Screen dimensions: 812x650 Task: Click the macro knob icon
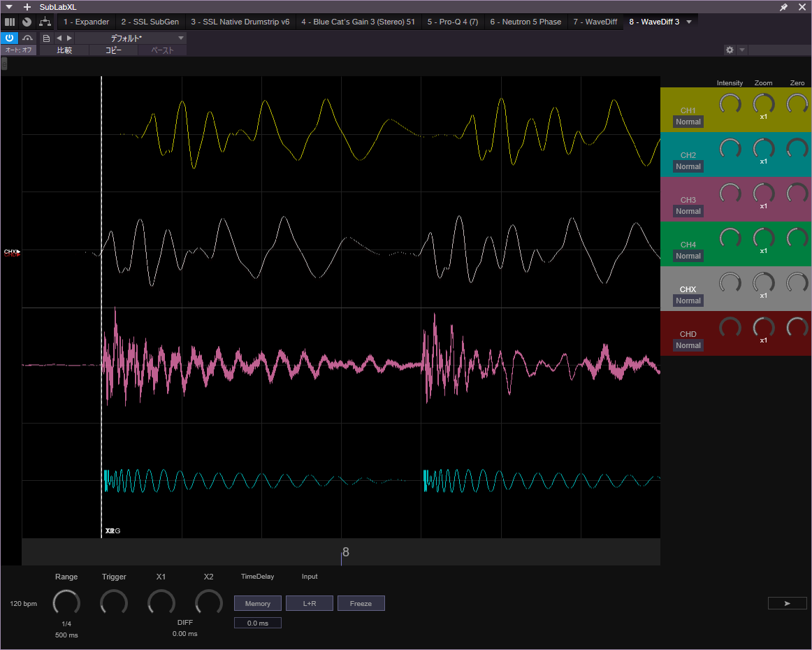click(x=27, y=22)
